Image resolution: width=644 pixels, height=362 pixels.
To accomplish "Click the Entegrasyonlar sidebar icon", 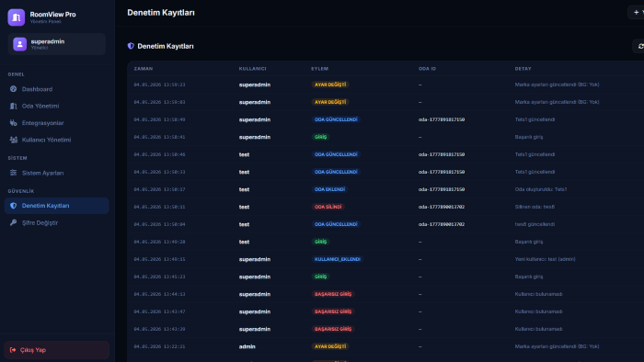I will [x=13, y=122].
